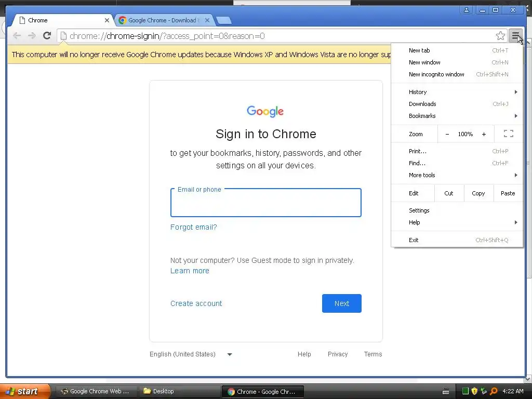Click the network connection tray icon

tap(484, 391)
